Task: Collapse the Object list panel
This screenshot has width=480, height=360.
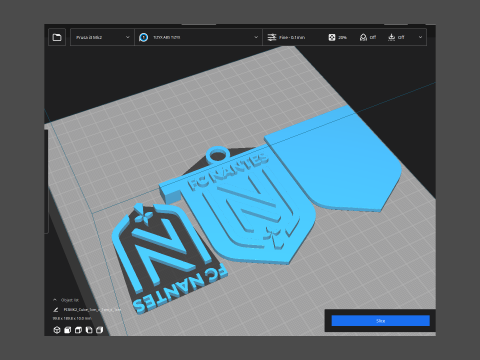Action: 55,300
